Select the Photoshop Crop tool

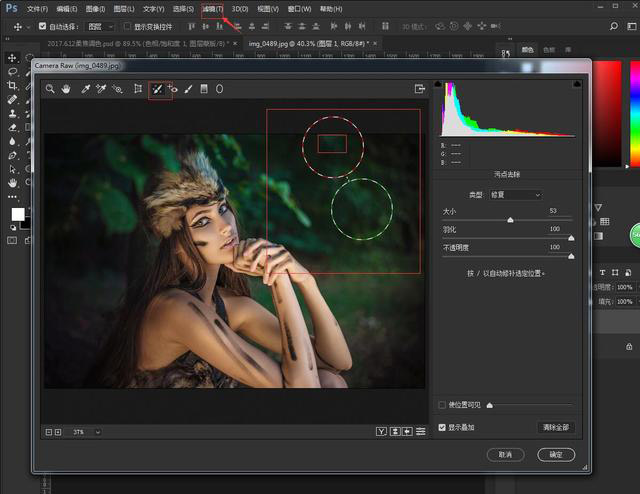click(12, 85)
